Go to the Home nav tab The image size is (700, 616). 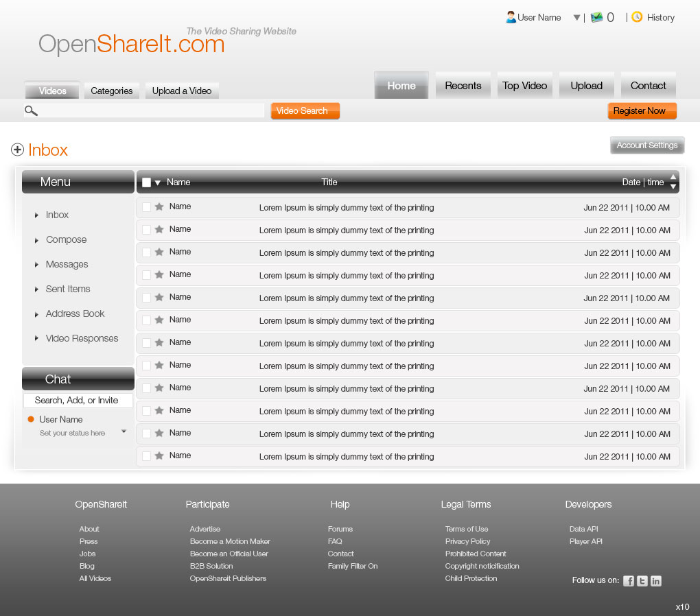click(401, 85)
